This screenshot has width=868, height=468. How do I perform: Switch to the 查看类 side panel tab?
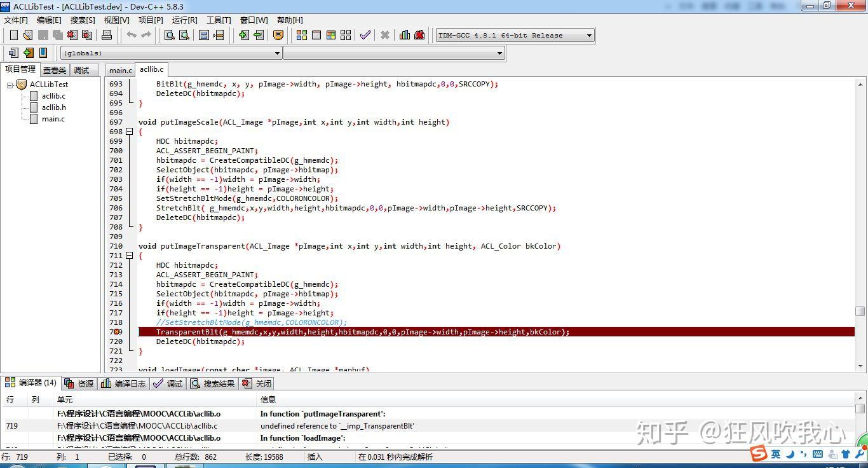(x=55, y=71)
